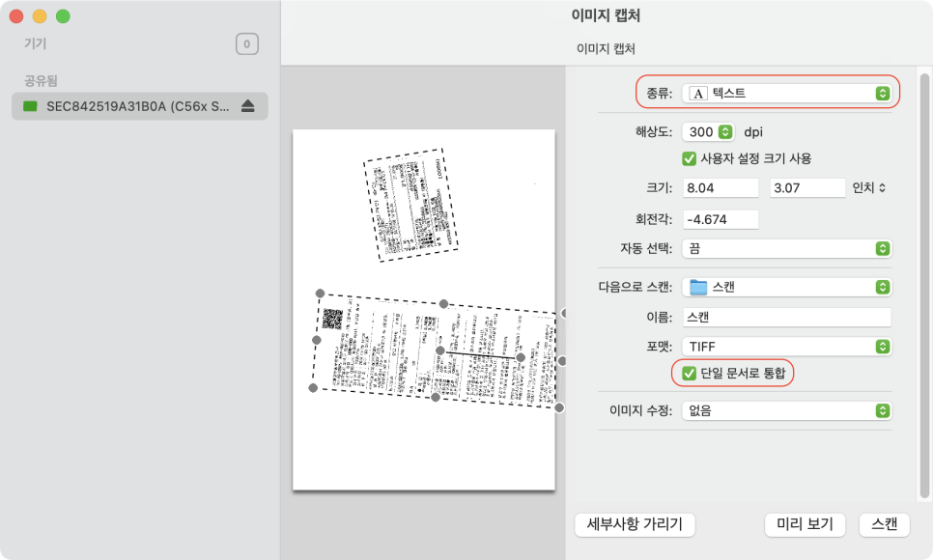
Task: Expand the 자동 선택 dropdown set to 끔
Action: pyautogui.click(x=786, y=249)
